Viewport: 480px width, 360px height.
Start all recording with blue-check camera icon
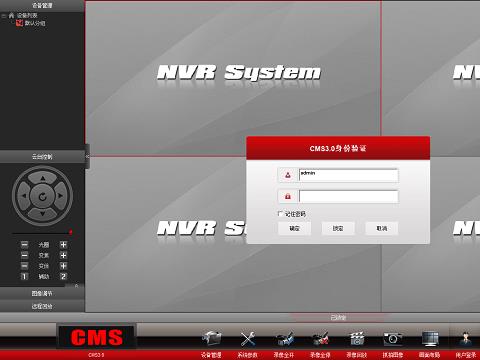284,339
